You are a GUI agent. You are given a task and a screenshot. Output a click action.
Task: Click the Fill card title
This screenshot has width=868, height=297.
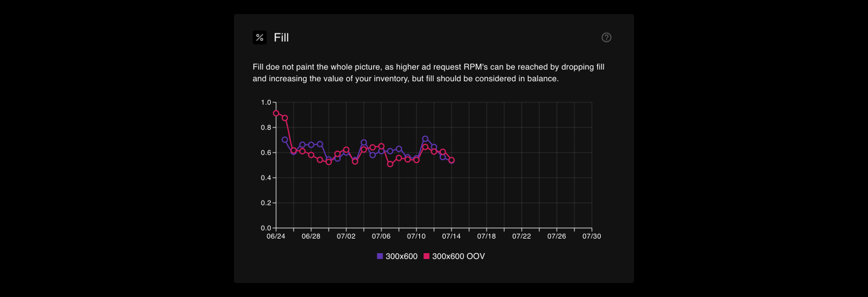coord(281,37)
